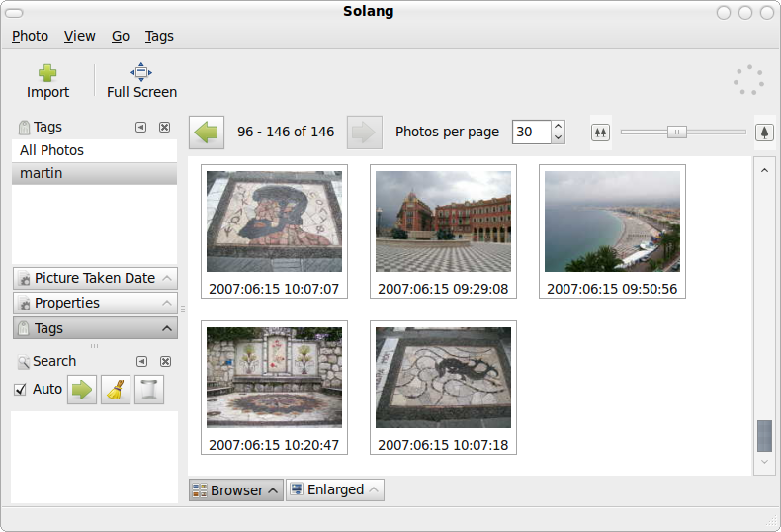Open the Photo menu

pyautogui.click(x=30, y=36)
